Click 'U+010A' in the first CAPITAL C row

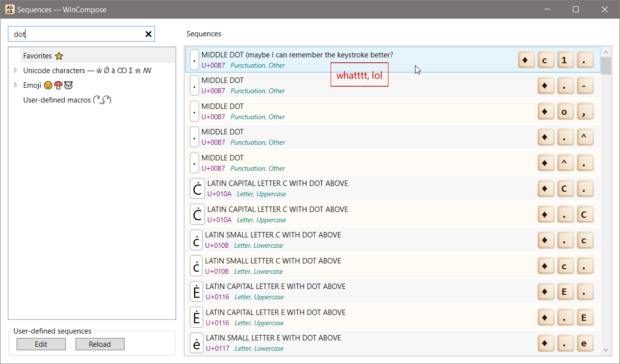pyautogui.click(x=219, y=194)
